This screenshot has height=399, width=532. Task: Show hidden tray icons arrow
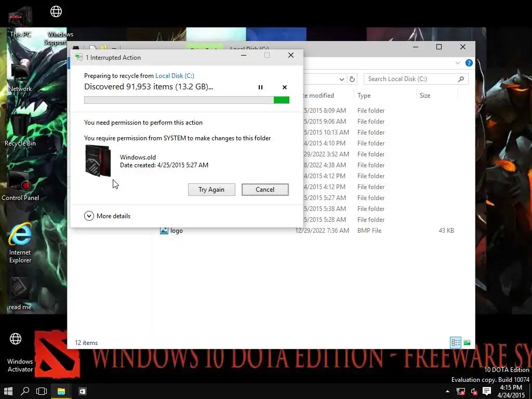447,392
